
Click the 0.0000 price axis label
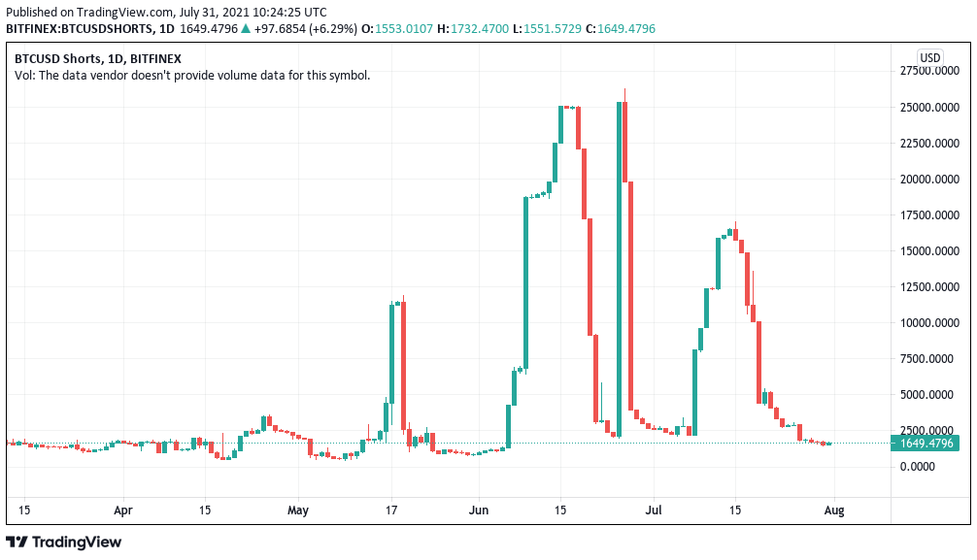click(x=917, y=467)
